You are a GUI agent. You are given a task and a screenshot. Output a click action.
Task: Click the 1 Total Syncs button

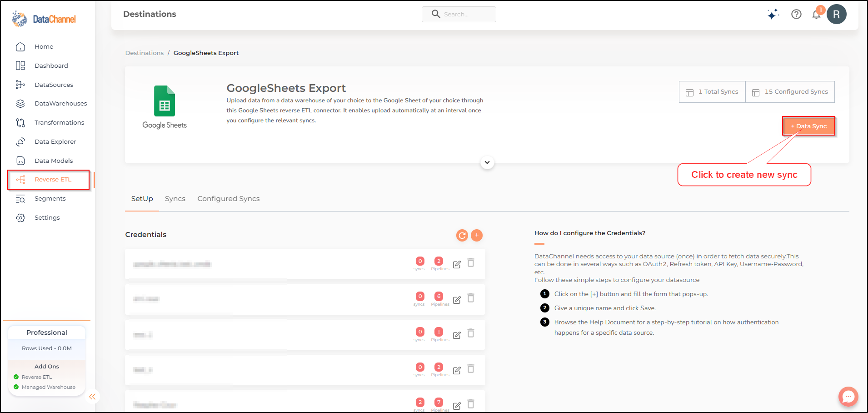(x=712, y=92)
